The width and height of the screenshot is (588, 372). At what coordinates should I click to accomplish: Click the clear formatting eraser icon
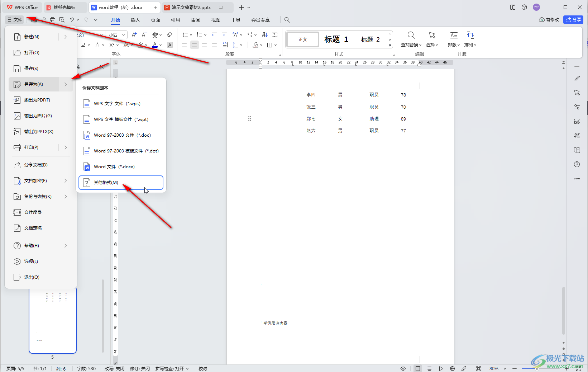point(170,35)
